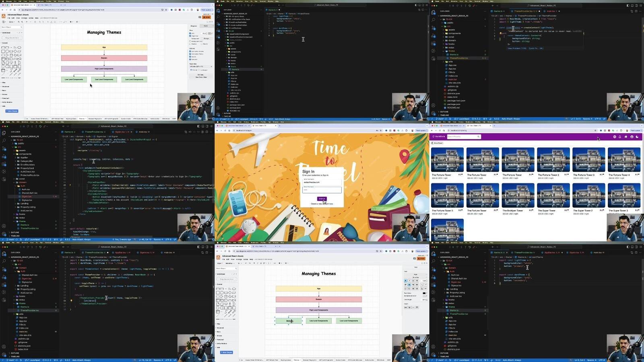The height and width of the screenshot is (362, 644).
Task: Click the Search Property input in VovBnb header
Action: pyautogui.click(x=464, y=137)
